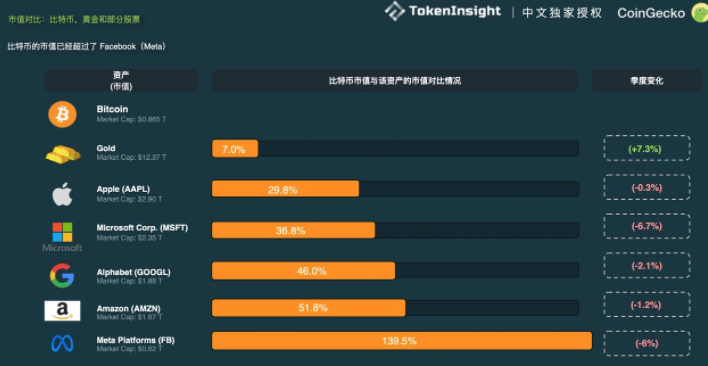
Task: Click the -6% Meta change box
Action: pos(647,343)
